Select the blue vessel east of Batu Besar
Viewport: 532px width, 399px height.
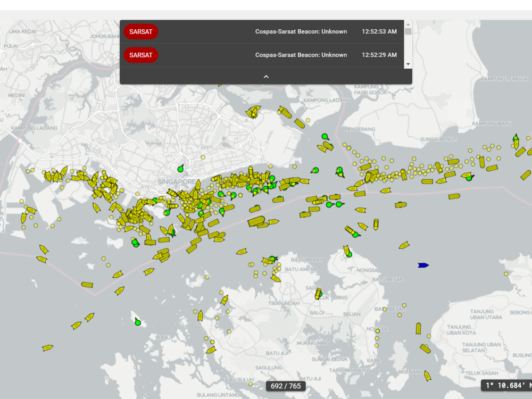click(x=423, y=265)
